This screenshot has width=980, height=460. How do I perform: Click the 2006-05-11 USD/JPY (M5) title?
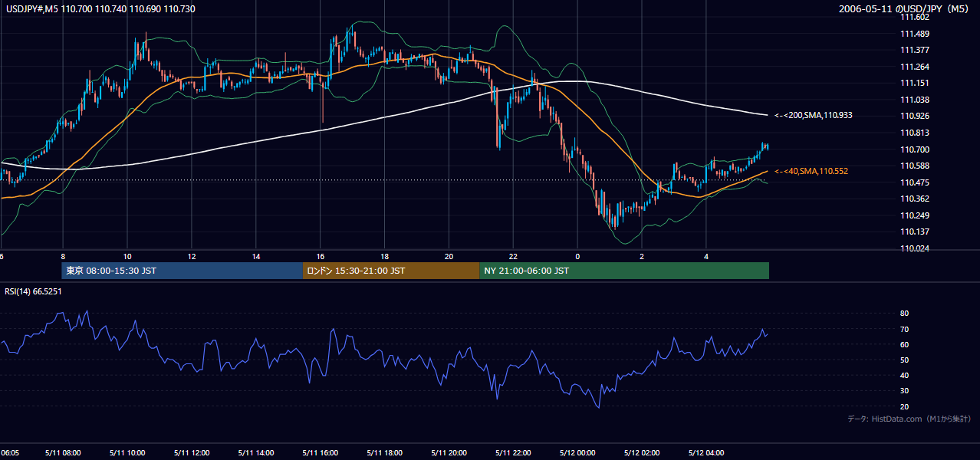point(903,8)
